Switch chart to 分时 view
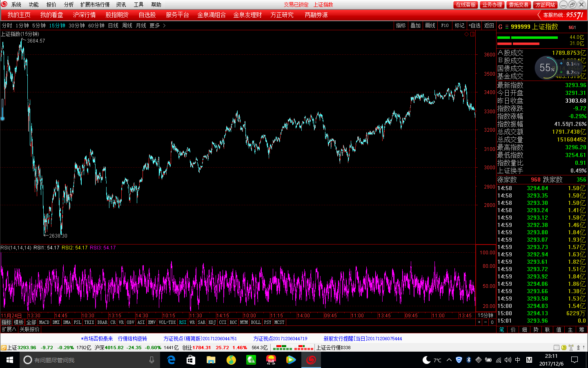 pos(7,25)
